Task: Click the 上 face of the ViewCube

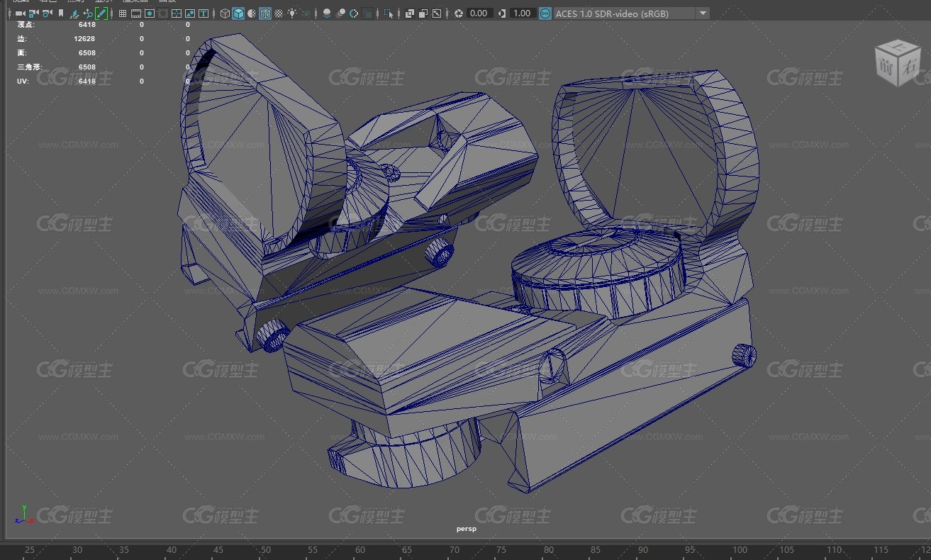Action: point(899,47)
